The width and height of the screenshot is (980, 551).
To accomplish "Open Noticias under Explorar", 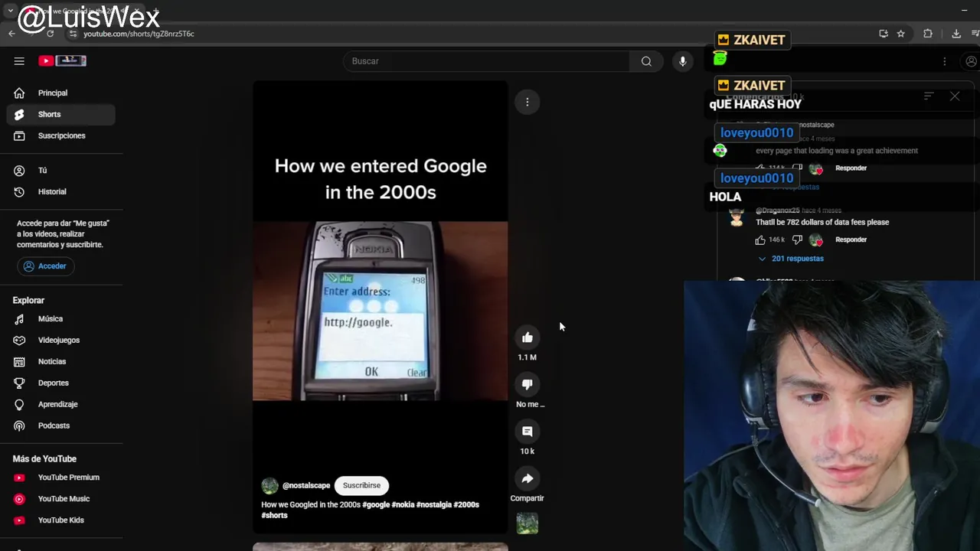I will click(x=61, y=361).
